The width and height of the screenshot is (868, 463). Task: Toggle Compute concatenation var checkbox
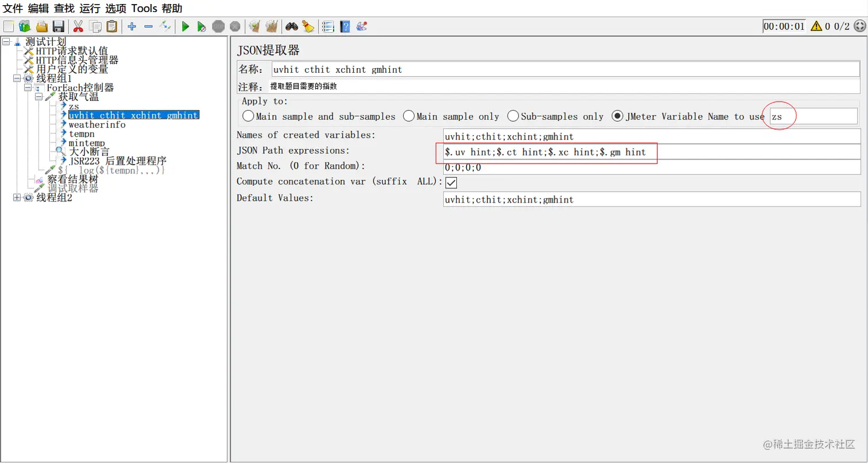pos(451,182)
